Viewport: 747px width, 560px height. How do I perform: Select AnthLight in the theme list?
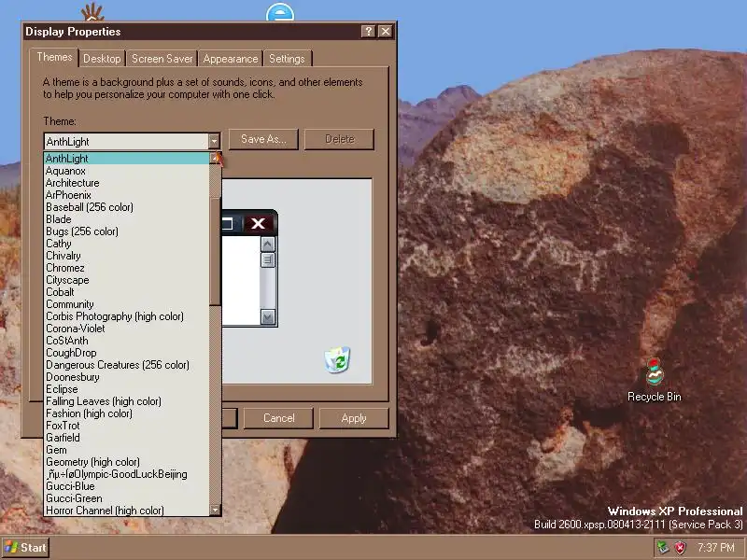tap(127, 158)
